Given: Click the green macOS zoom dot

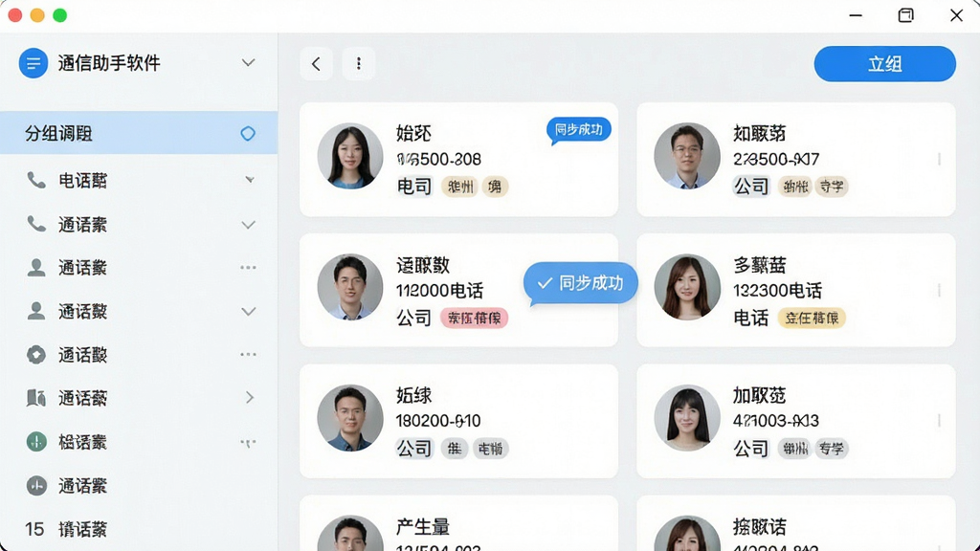Looking at the screenshot, I should point(60,15).
